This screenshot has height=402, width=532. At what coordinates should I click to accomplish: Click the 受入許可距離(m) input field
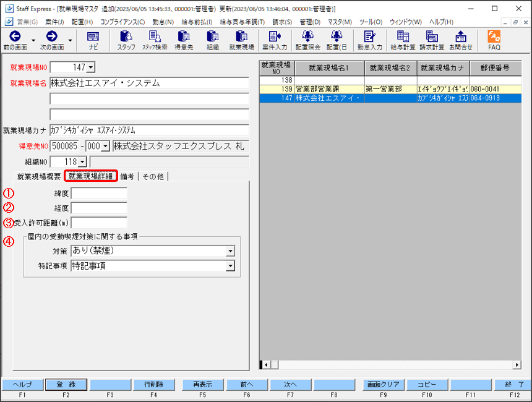tap(99, 223)
